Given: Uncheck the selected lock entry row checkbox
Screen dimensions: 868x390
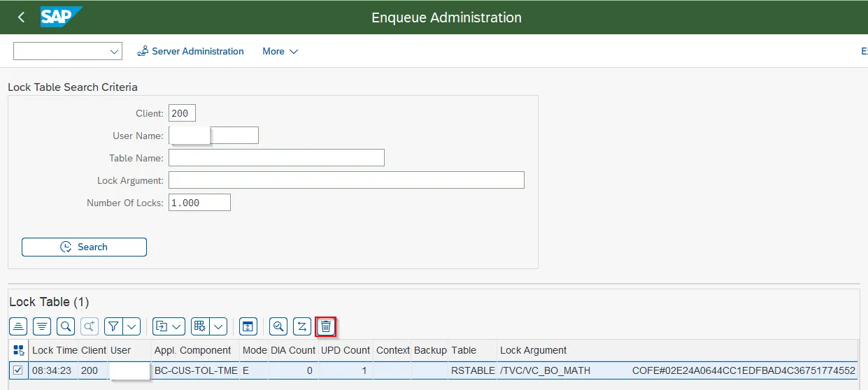Looking at the screenshot, I should pos(18,370).
